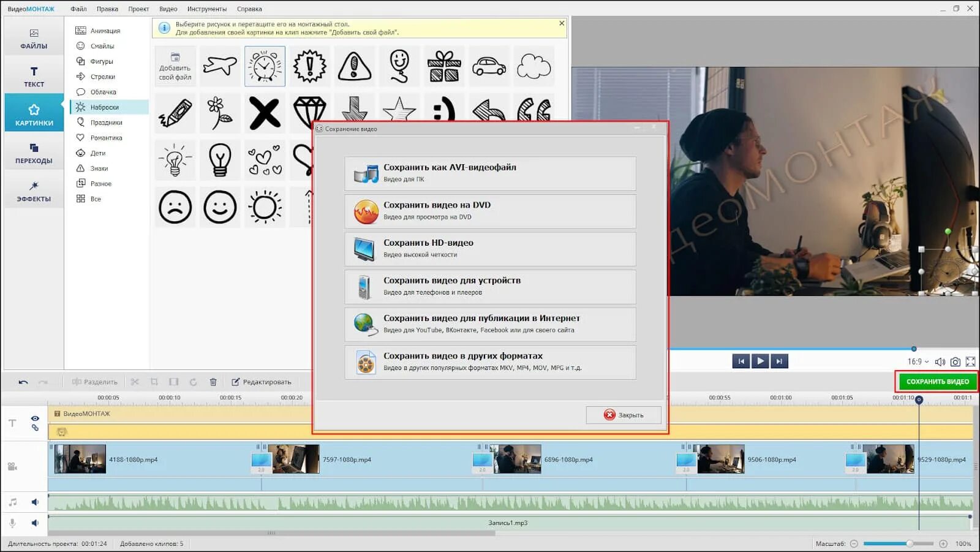Screen dimensions: 980x552
Task: Close the yellow hint banner
Action: coord(562,23)
